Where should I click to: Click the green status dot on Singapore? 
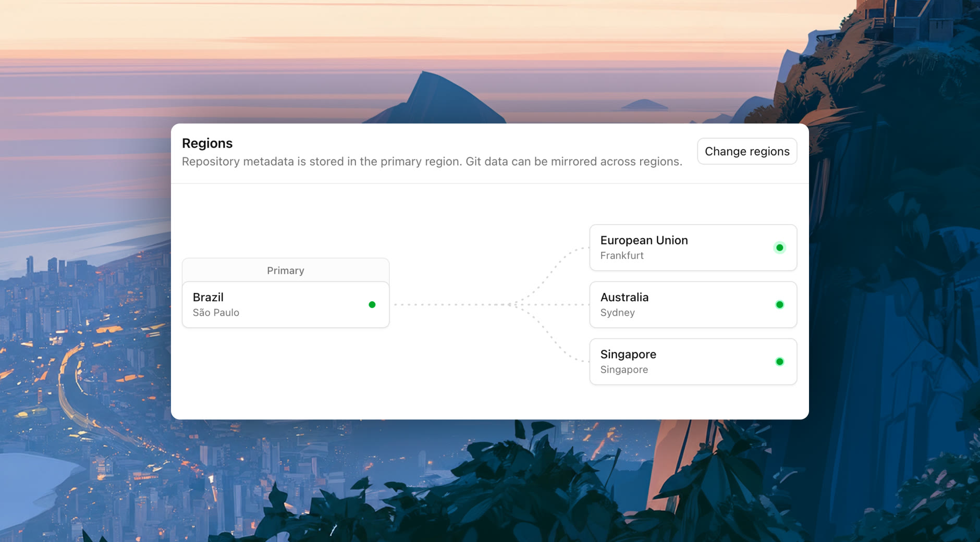780,362
